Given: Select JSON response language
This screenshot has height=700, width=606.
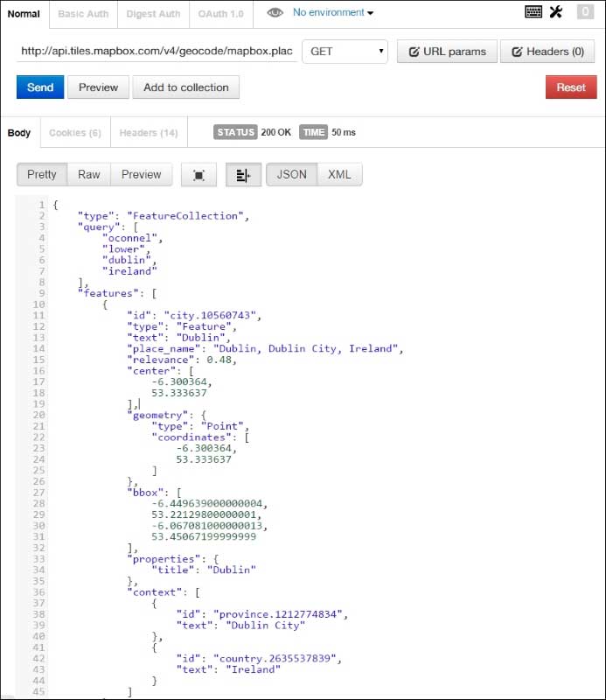Looking at the screenshot, I should tap(291, 174).
